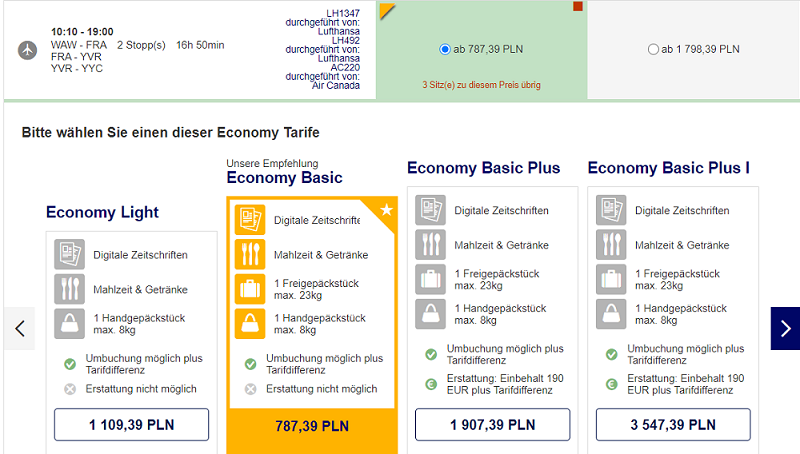Choose Economy Basic Plus I 3 547,39 PLN
The image size is (800, 454).
pos(673,424)
